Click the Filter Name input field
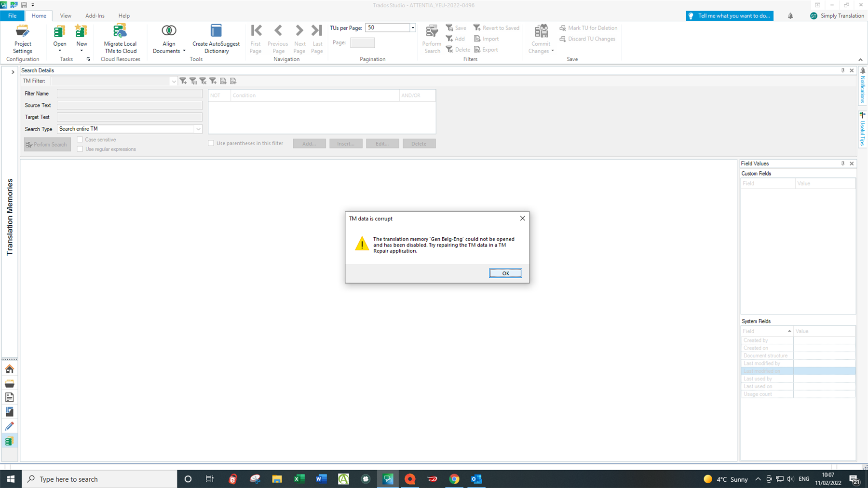868x488 pixels. click(x=130, y=94)
